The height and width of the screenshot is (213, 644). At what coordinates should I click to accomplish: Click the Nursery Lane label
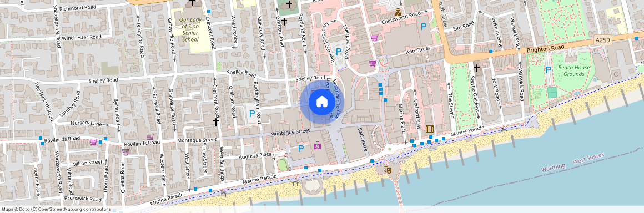(x=86, y=124)
